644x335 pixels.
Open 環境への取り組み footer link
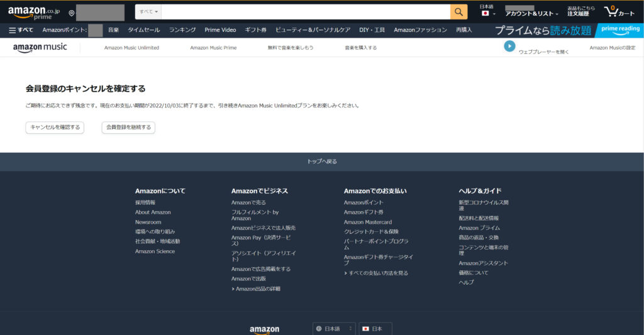point(155,231)
